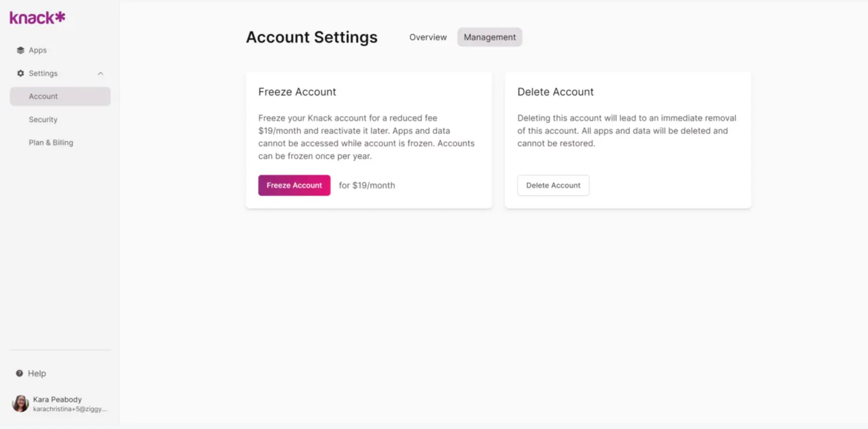Select the Apps icon in the sidebar
This screenshot has width=868, height=429.
21,50
